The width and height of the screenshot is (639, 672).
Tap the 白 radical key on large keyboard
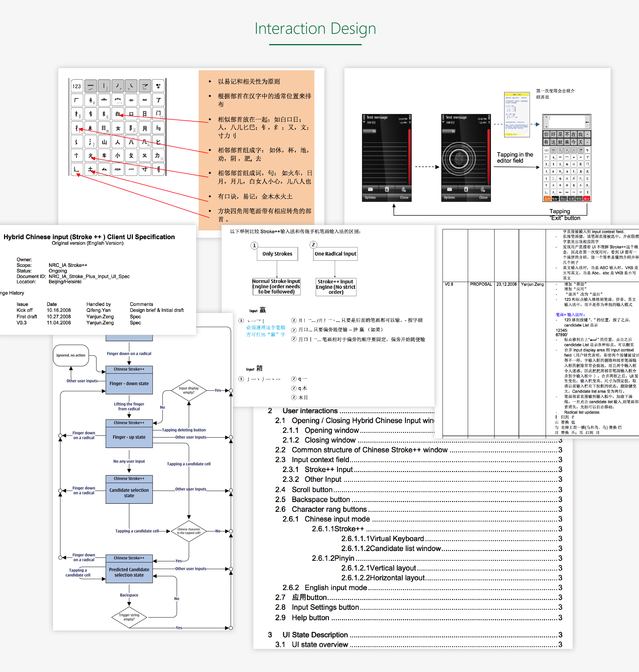pos(118,114)
